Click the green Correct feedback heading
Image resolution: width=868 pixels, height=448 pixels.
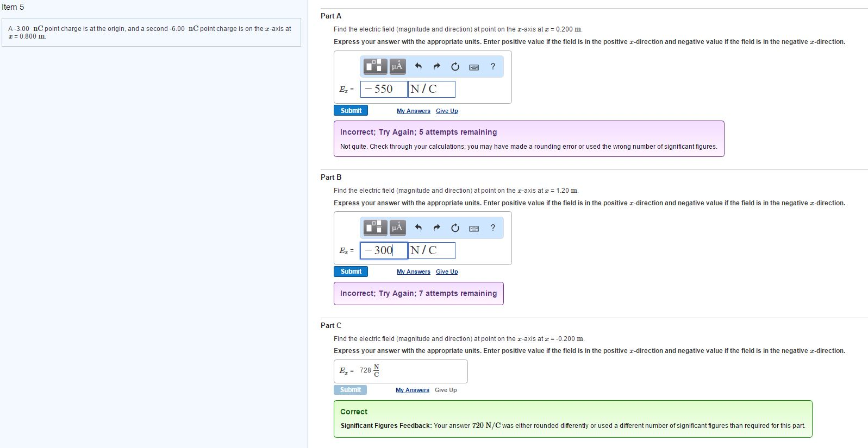click(354, 412)
